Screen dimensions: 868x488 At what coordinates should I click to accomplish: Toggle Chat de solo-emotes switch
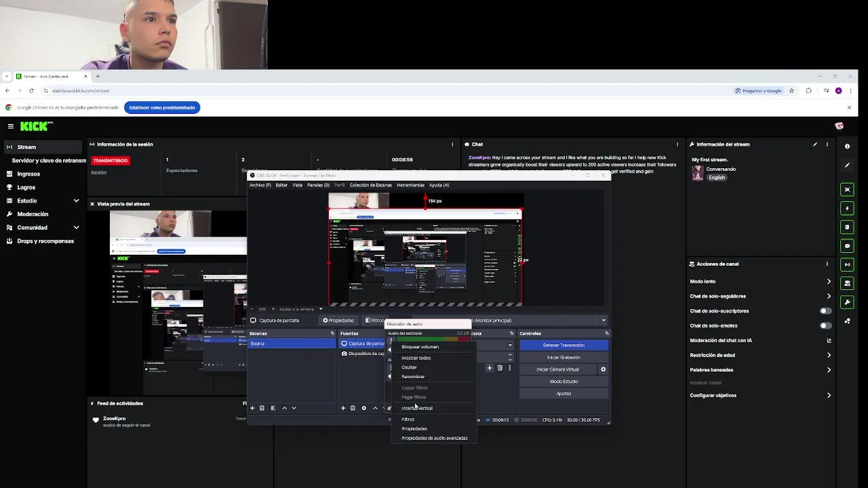coord(825,326)
